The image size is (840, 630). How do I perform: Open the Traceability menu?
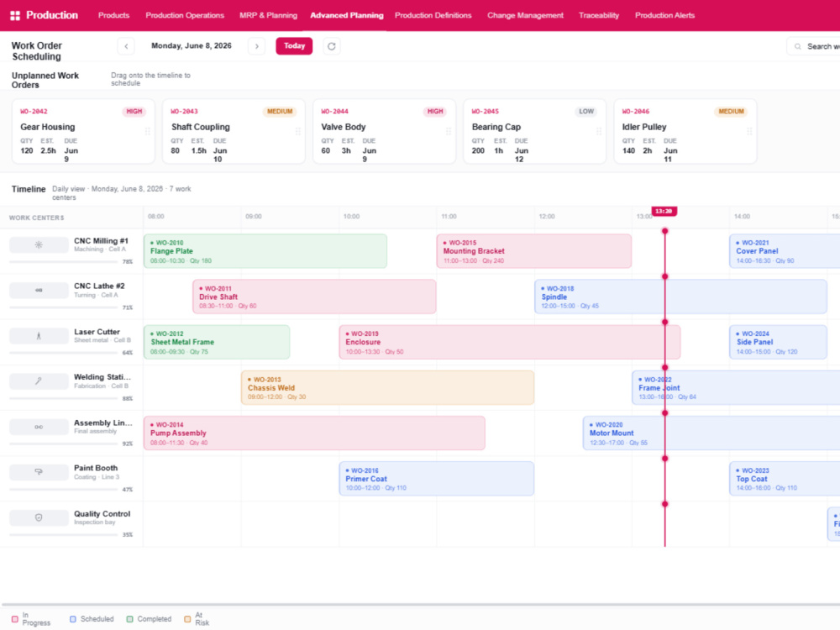(x=599, y=15)
